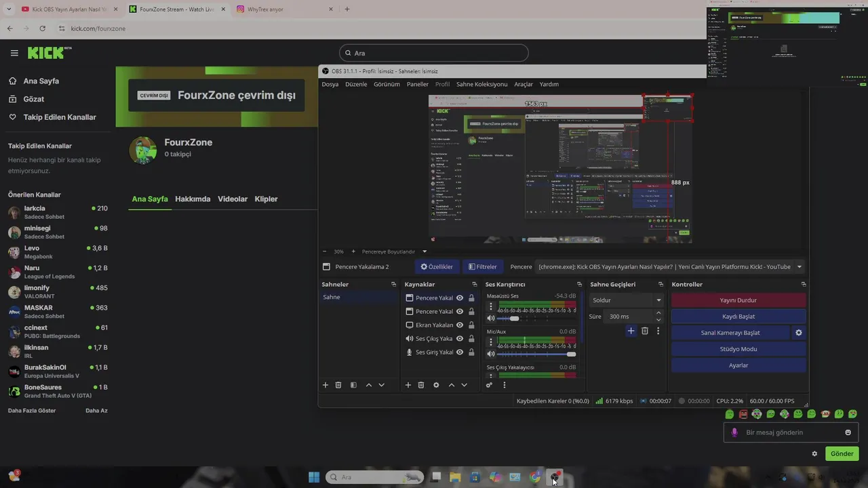The width and height of the screenshot is (868, 488).
Task: Reload the Kick page in Chrome
Action: pyautogui.click(x=42, y=28)
